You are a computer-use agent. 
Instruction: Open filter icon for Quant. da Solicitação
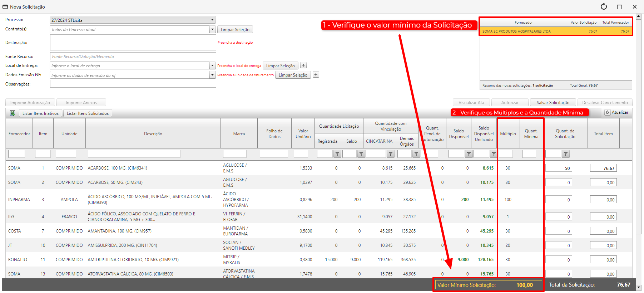(565, 154)
